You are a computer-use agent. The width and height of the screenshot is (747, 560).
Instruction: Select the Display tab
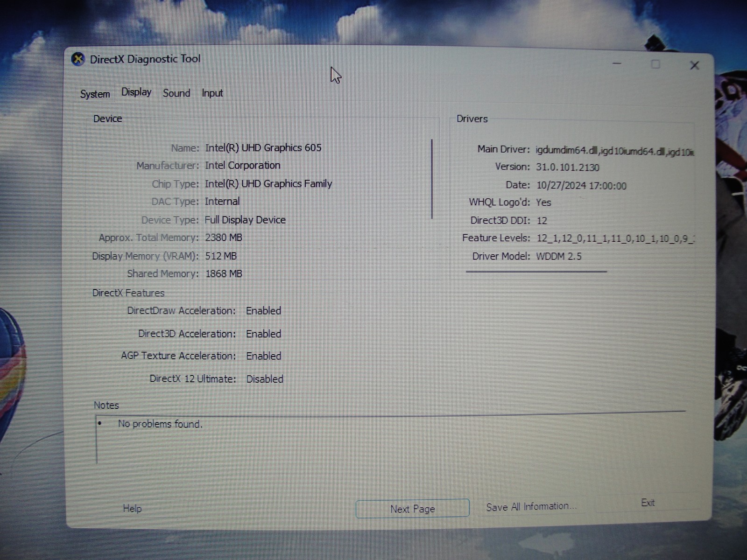[136, 92]
